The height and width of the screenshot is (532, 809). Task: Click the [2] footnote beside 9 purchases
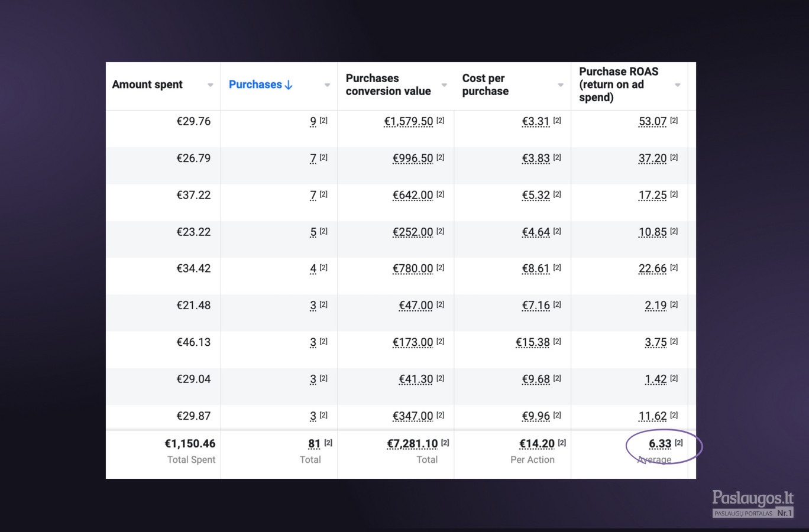pyautogui.click(x=323, y=120)
